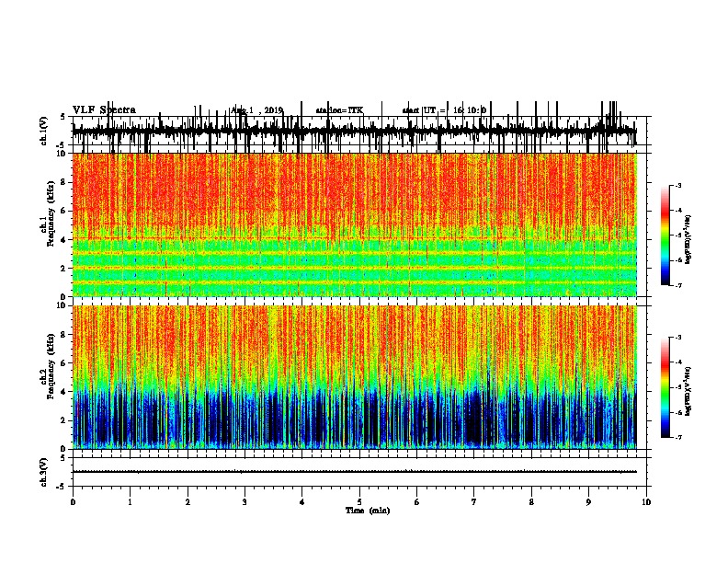The height and width of the screenshot is (563, 728).
Task: Click the ch.1 colorbar unit label 'log(PSD)'
Action: coord(688,240)
